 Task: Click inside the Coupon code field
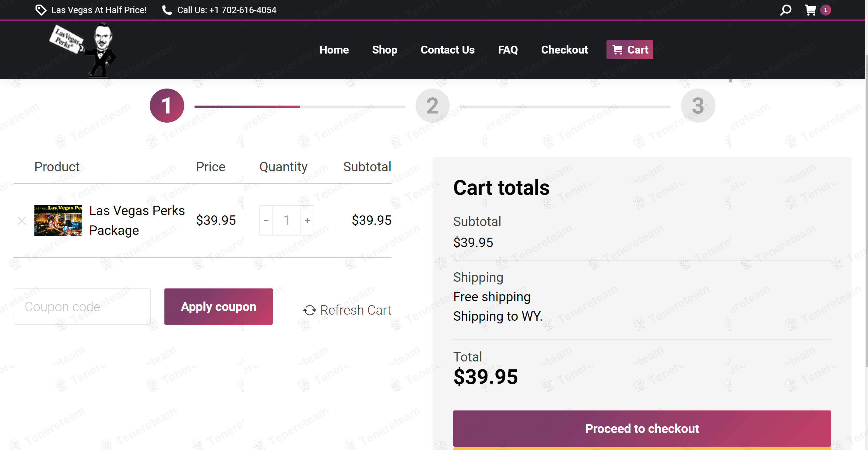click(82, 306)
